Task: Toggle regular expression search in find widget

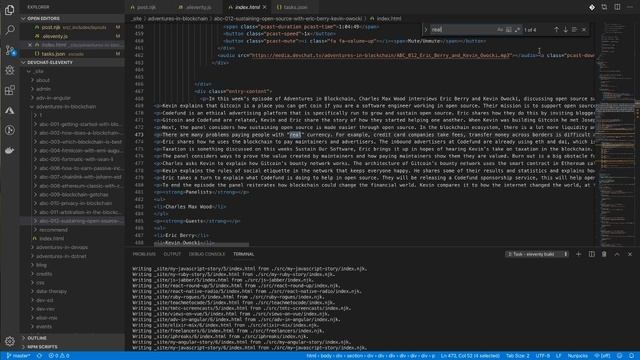Action: coord(517,29)
